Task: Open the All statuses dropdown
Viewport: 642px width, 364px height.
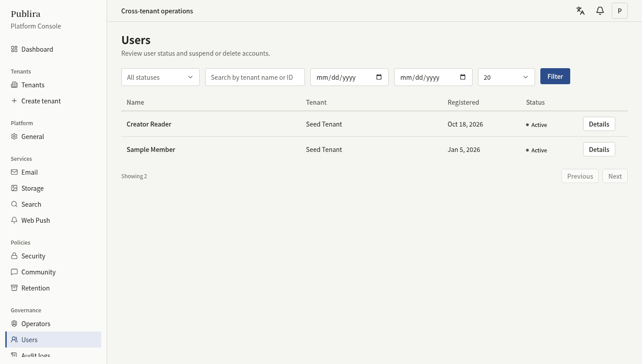Action: (x=160, y=77)
